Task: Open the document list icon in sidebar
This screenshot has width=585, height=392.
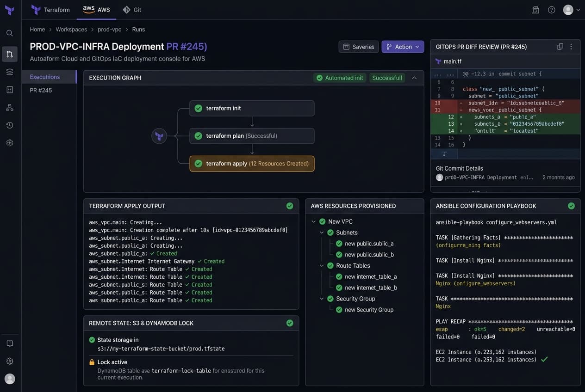Action: coord(10,90)
